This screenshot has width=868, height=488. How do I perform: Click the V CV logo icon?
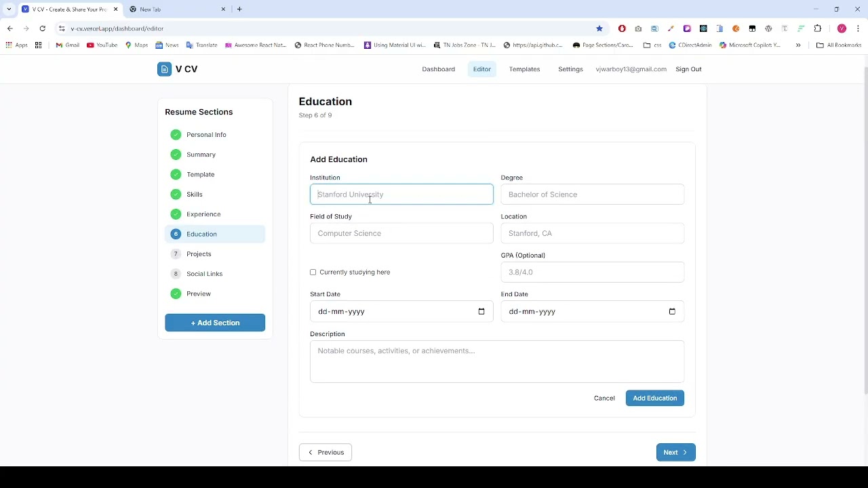(x=164, y=69)
